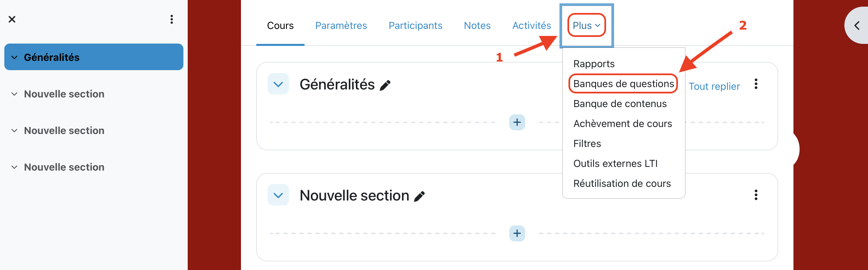Edit the Nouvelle section title pencil
The image size is (868, 270).
(x=419, y=196)
